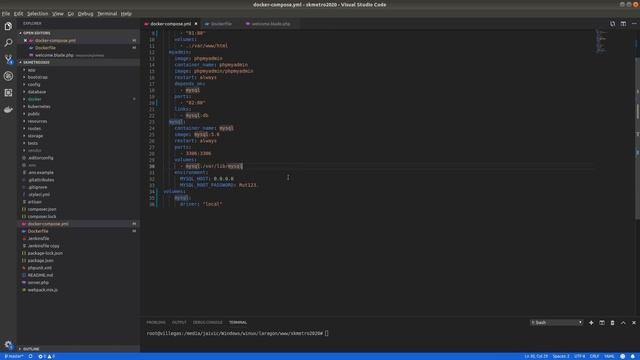Screen dimensions: 640x360
Task: Close the docker-compose.yml editor tab
Action: click(x=196, y=24)
